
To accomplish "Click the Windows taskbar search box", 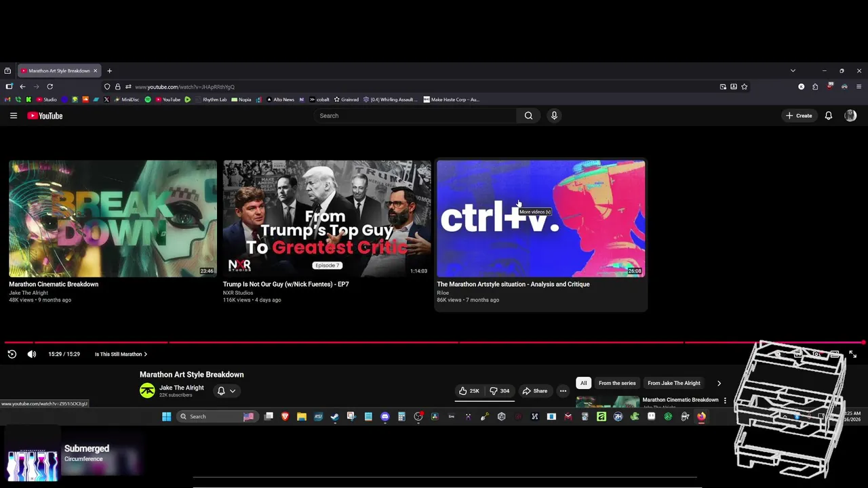I will point(216,417).
